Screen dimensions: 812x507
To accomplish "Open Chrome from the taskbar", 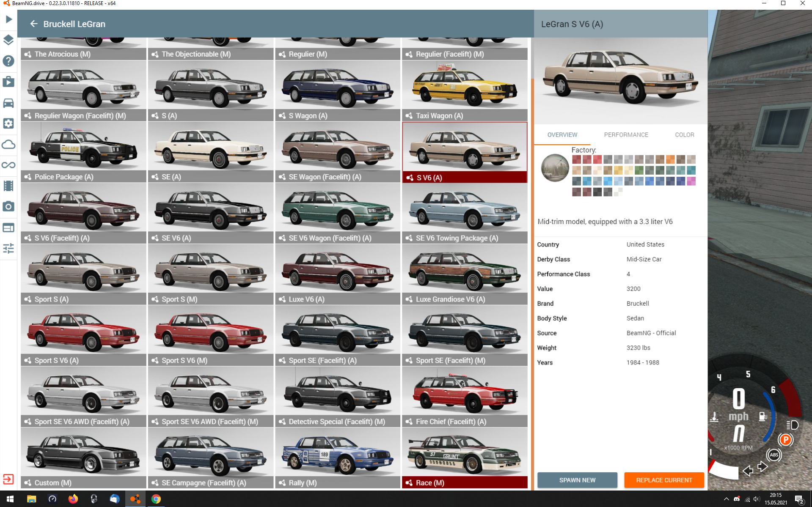I will point(156,499).
